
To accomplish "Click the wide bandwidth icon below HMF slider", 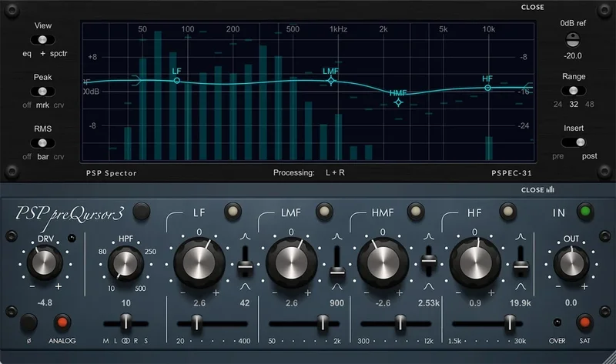I will tap(429, 286).
